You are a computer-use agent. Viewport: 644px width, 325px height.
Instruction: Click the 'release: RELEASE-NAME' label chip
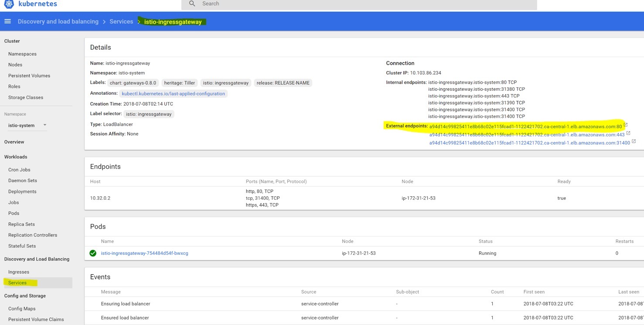(x=283, y=83)
